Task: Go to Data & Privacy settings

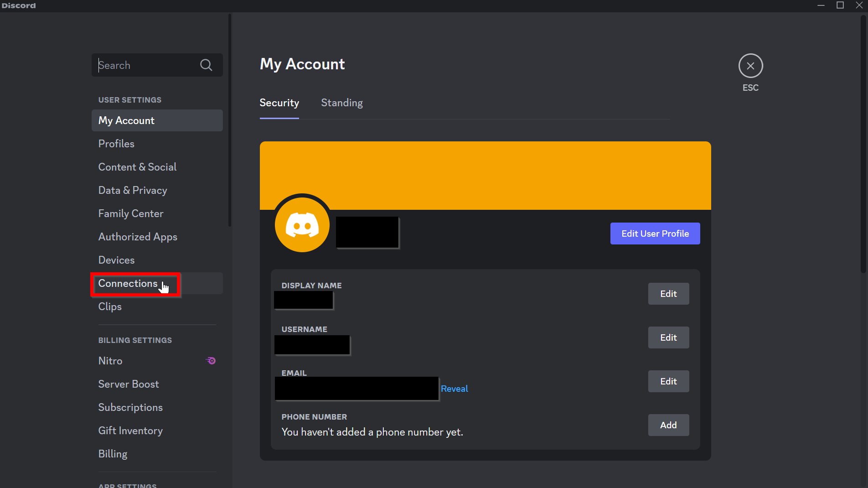Action: coord(133,190)
